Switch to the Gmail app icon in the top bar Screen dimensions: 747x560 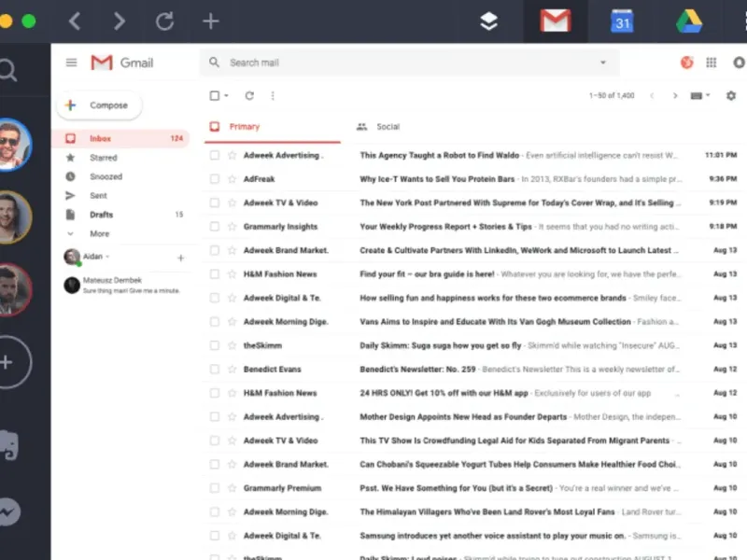pyautogui.click(x=556, y=21)
